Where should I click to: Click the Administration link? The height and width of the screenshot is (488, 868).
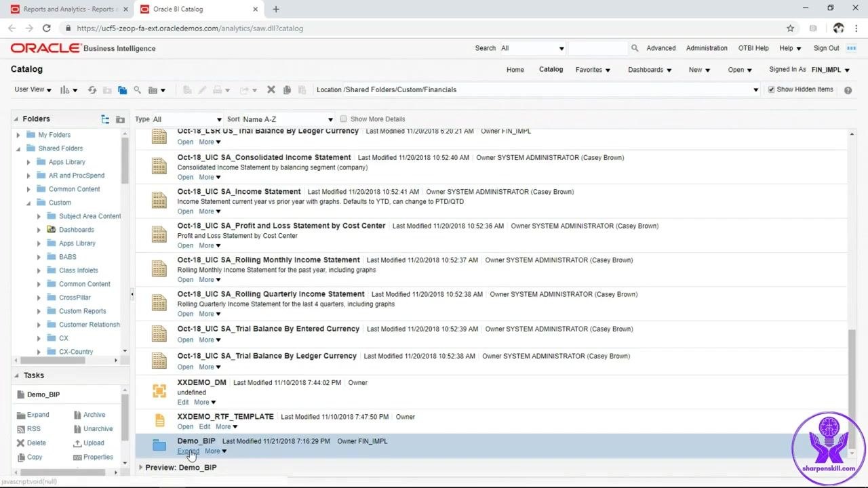point(707,48)
